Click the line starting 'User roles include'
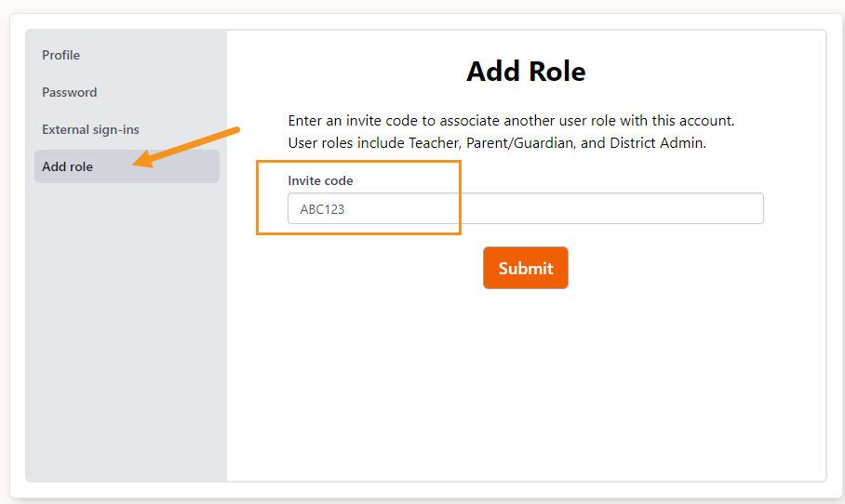Viewport: 845px width, 504px height. (x=497, y=142)
